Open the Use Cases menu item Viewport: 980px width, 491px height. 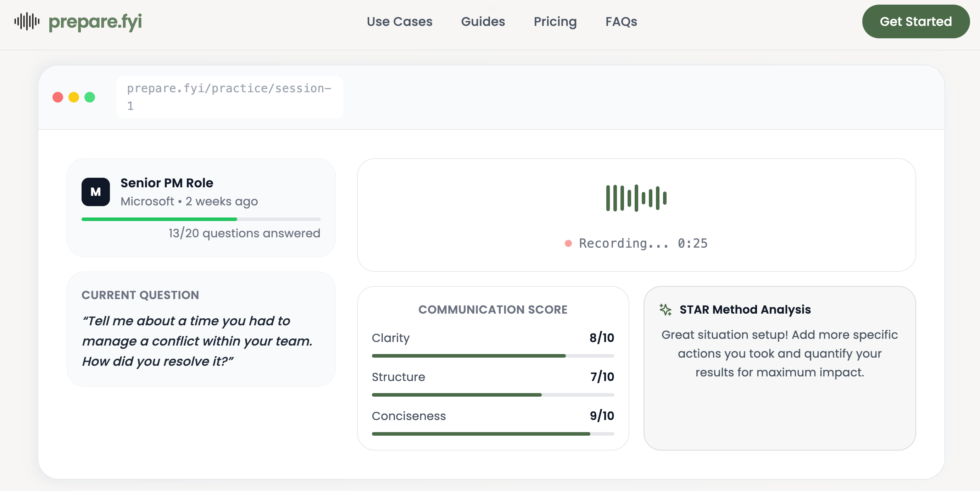click(x=400, y=22)
